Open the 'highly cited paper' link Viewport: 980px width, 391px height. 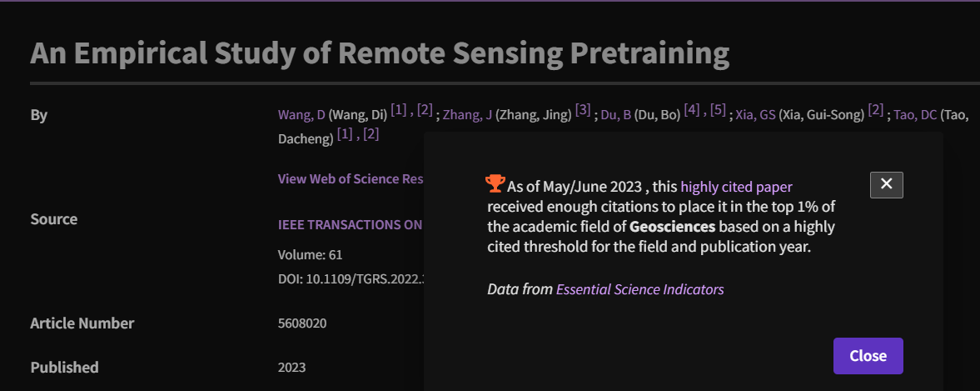click(736, 186)
